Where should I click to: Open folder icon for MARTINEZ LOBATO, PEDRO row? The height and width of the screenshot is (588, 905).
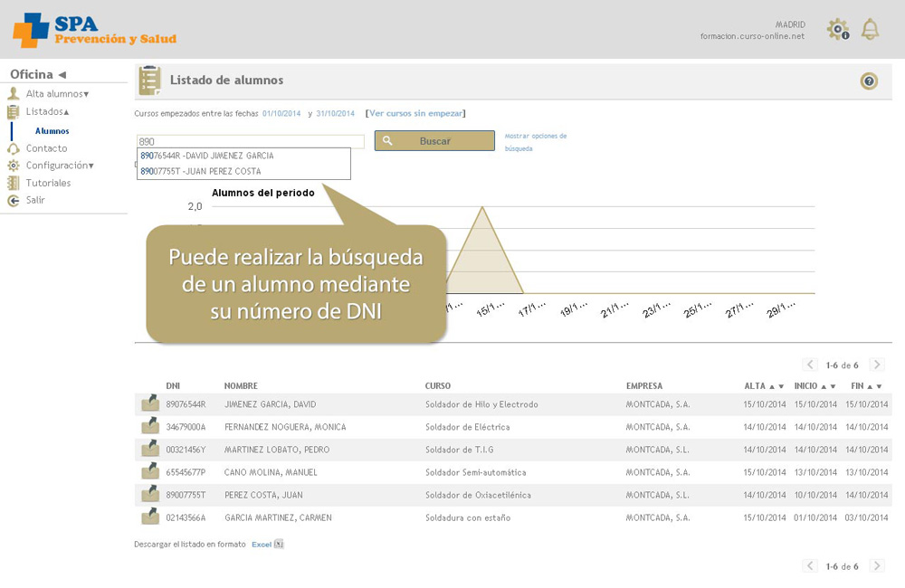coord(150,448)
